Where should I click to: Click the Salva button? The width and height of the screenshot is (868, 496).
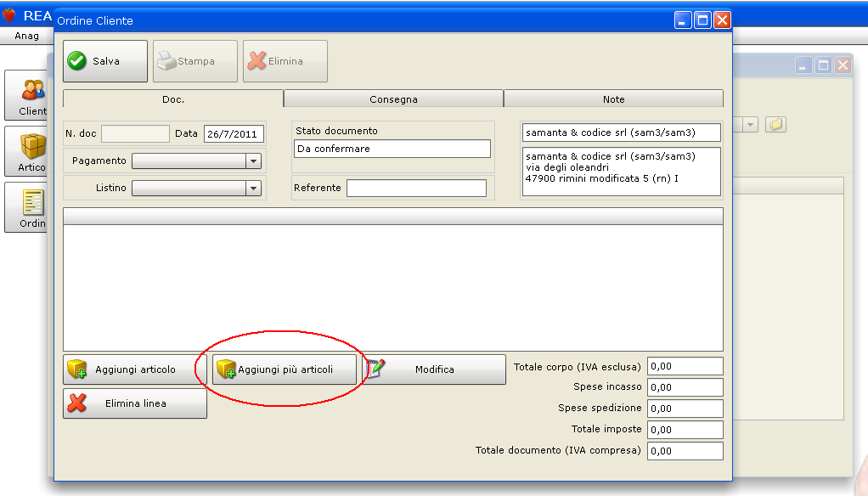pos(105,61)
